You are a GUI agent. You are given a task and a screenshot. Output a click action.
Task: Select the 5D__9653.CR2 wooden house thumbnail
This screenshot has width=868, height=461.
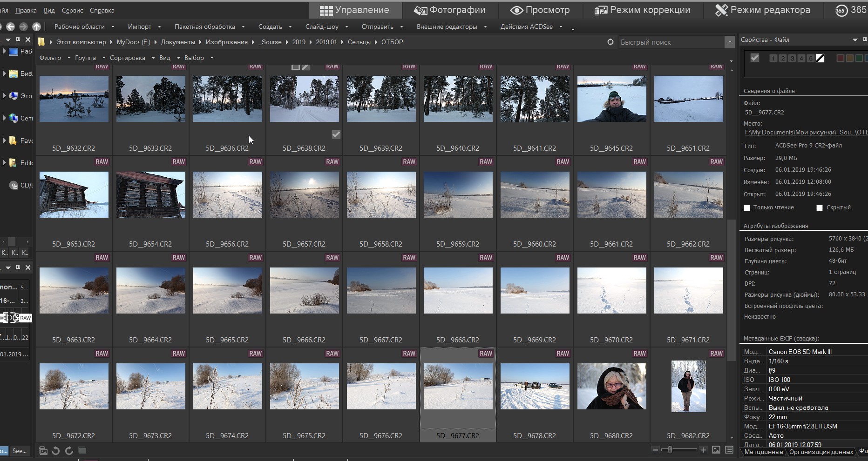point(74,195)
